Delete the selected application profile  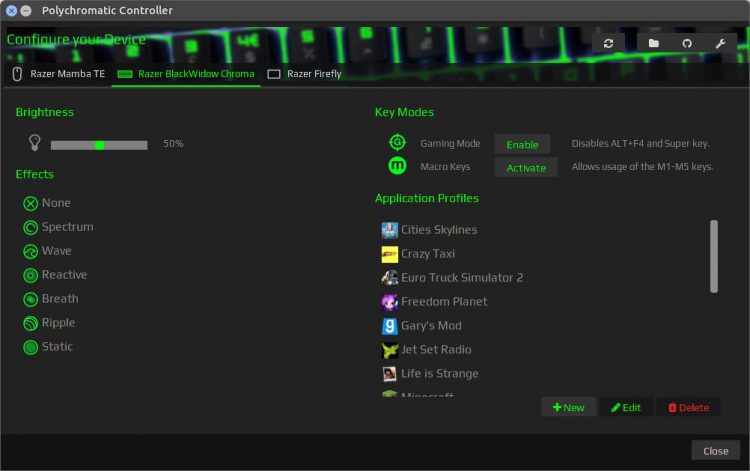point(688,407)
